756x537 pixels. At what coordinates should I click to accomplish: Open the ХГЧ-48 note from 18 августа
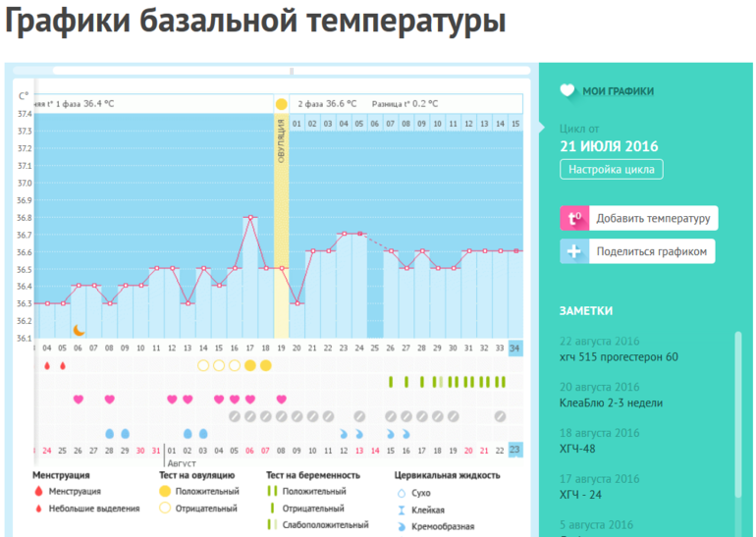point(578,448)
